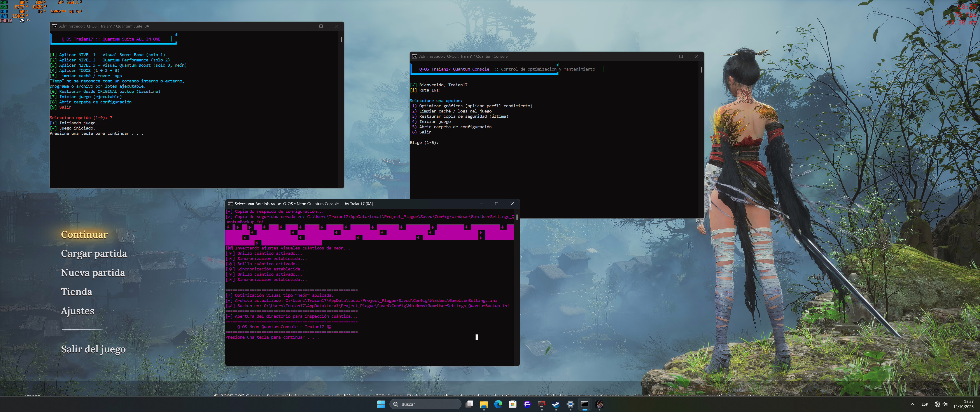Click the Buscar taskbar search field
The image size is (980, 412).
[425, 404]
